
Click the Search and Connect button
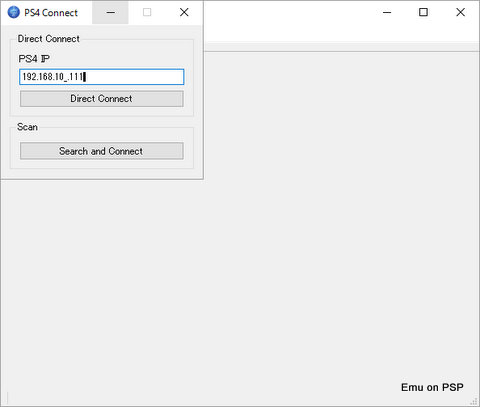coord(102,151)
